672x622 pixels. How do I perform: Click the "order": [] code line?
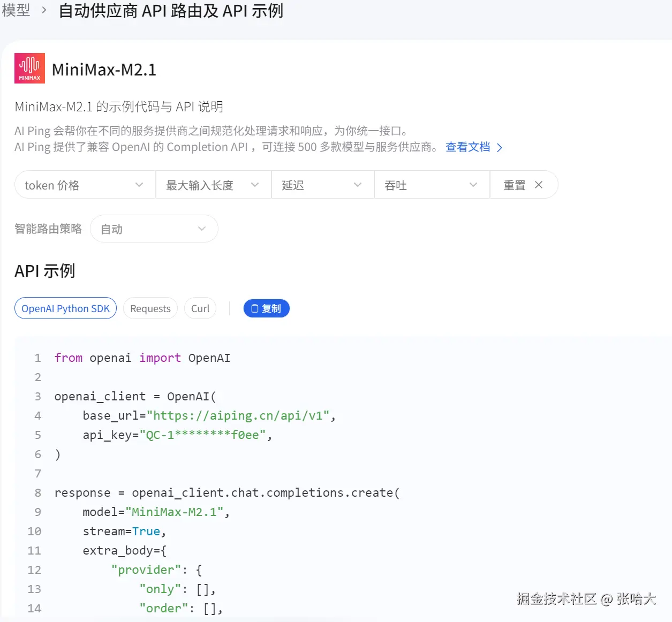point(181,608)
